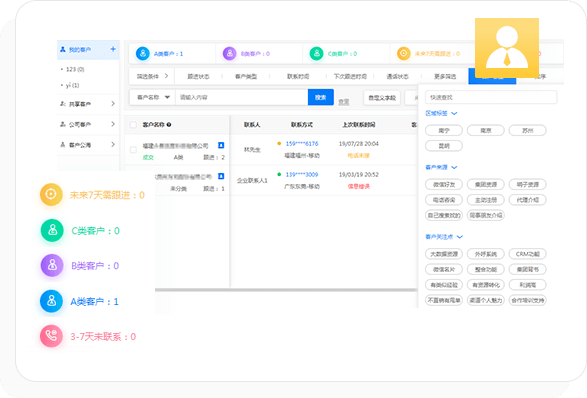Click the 快速查找 input field
The height and width of the screenshot is (398, 587).
(x=491, y=97)
